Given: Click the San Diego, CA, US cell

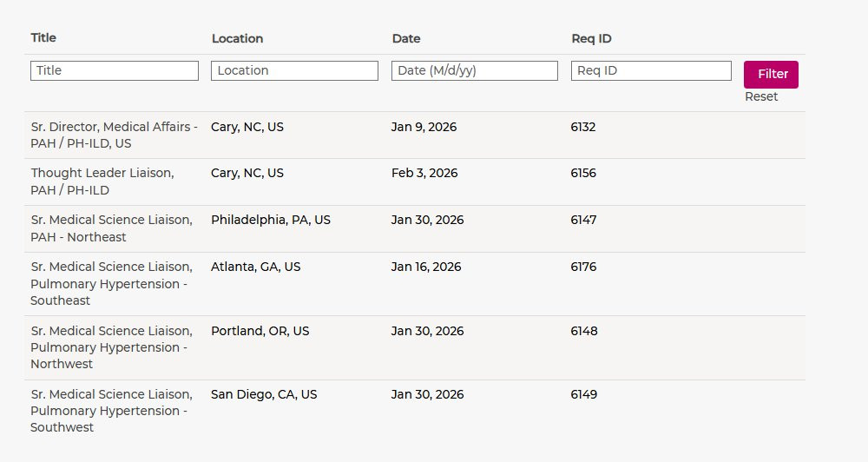Looking at the screenshot, I should pos(264,395).
